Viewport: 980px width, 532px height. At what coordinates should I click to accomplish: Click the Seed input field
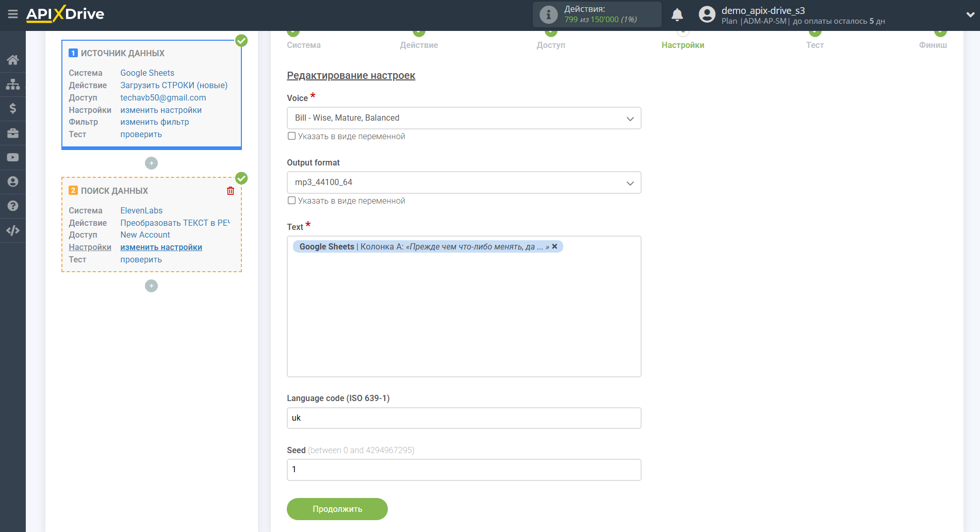(x=464, y=470)
